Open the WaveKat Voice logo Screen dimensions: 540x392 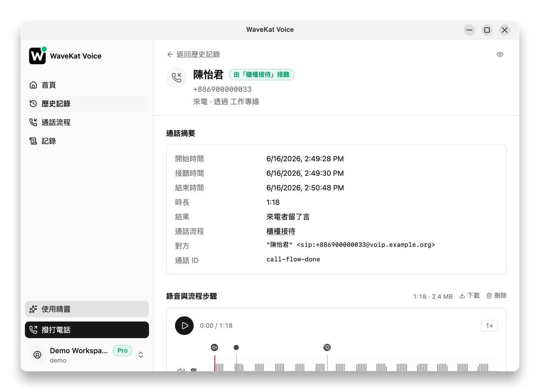pos(38,56)
